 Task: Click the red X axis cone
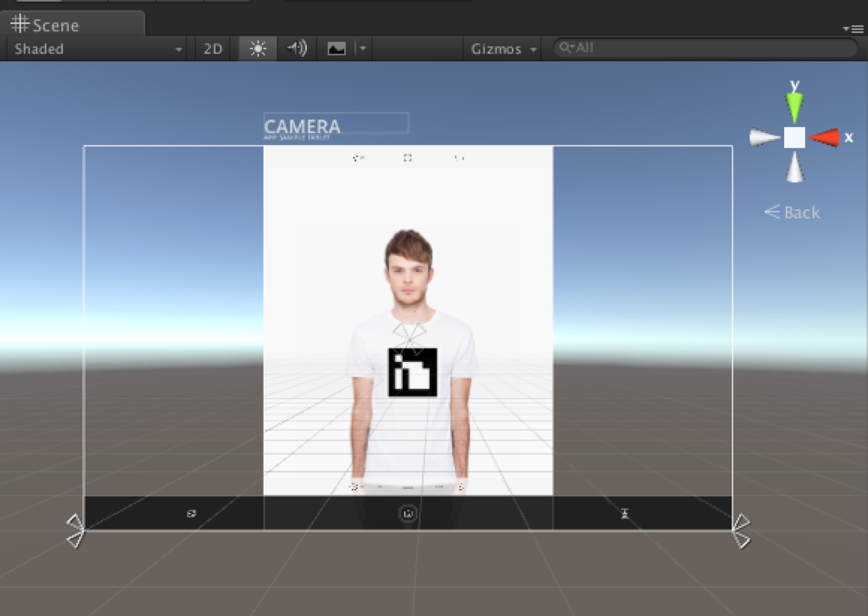point(824,137)
